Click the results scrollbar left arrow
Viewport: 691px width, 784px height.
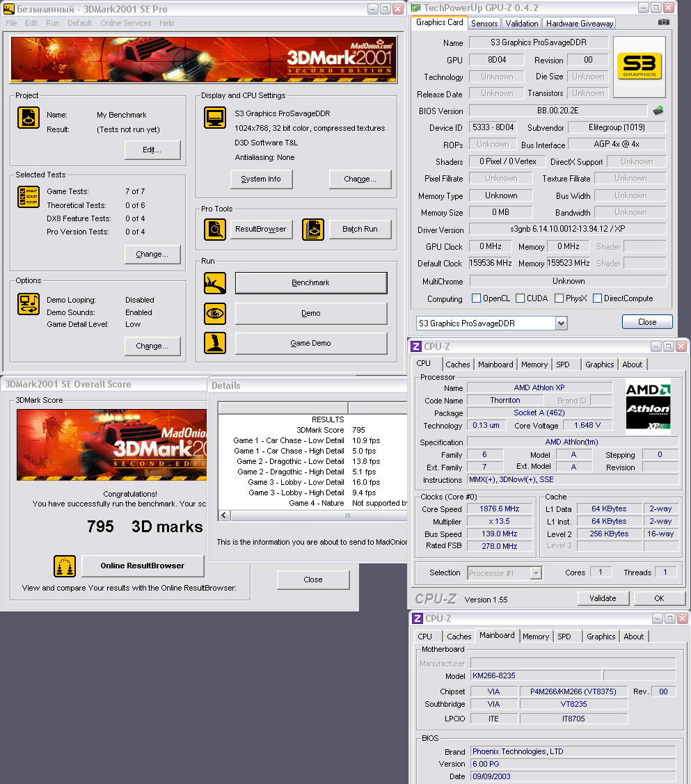coord(223,515)
